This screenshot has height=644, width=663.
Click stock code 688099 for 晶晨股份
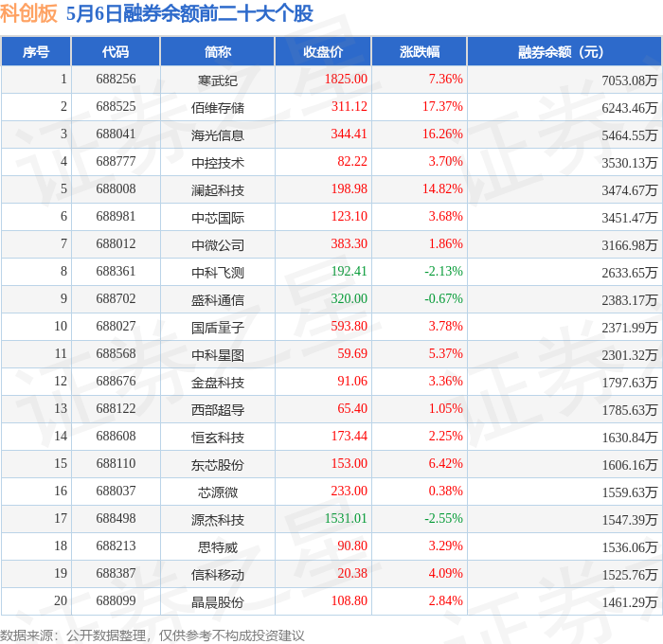coord(116,600)
